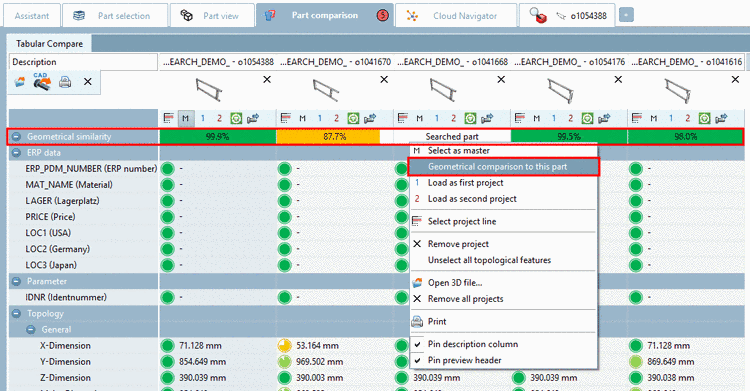Select project line icon for o1041616

point(637,118)
